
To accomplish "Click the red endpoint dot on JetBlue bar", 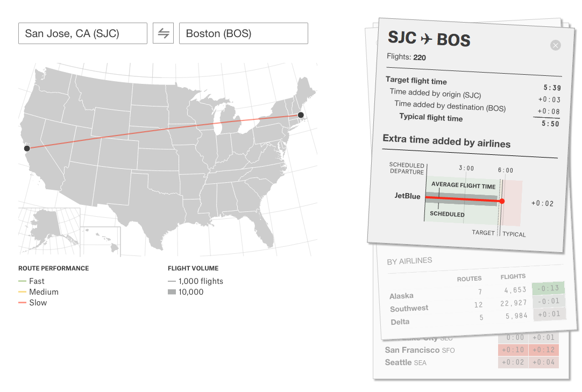I will pos(502,201).
